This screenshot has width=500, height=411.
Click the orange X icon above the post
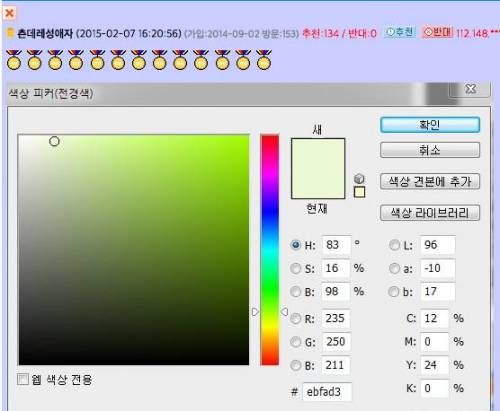pyautogui.click(x=9, y=13)
